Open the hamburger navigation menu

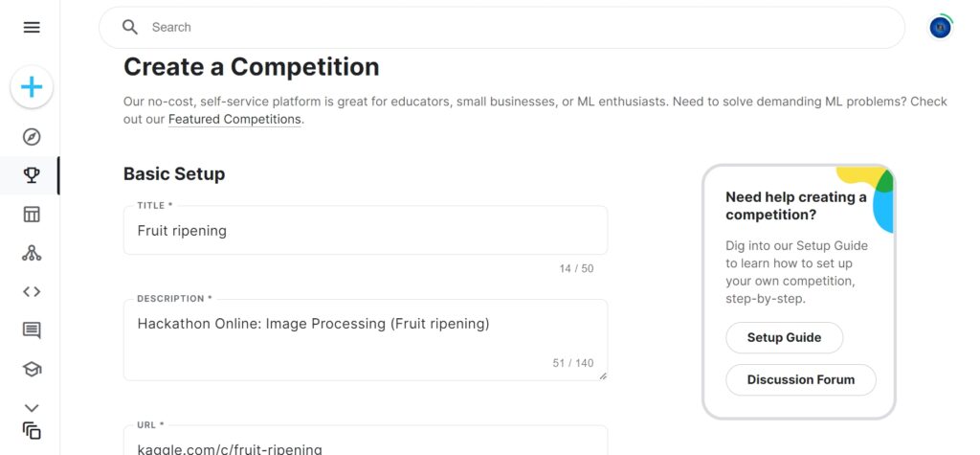tap(32, 28)
